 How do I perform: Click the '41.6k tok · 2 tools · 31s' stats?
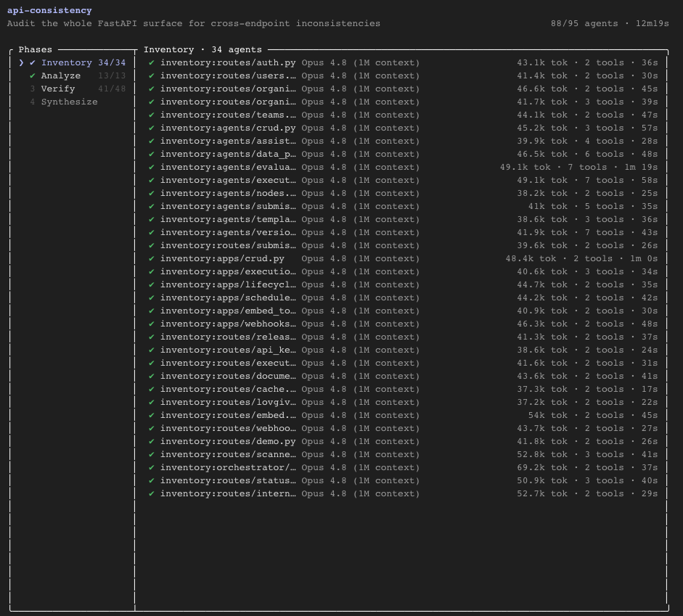[587, 363]
